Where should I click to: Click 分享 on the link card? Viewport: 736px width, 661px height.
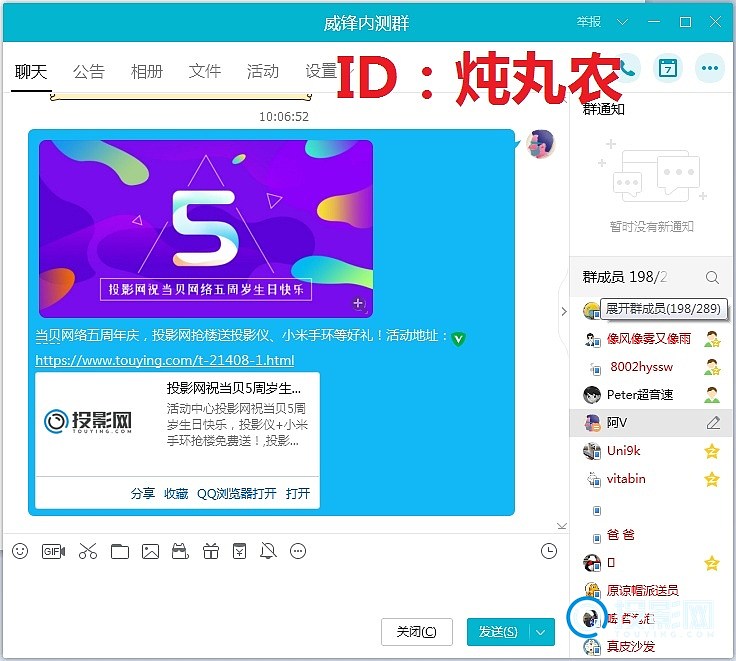pos(143,493)
